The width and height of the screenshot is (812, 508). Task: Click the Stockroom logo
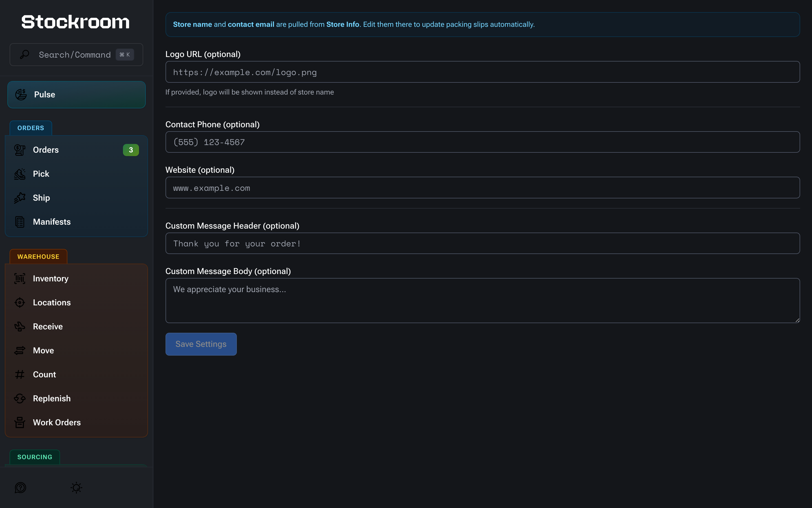[x=76, y=22]
